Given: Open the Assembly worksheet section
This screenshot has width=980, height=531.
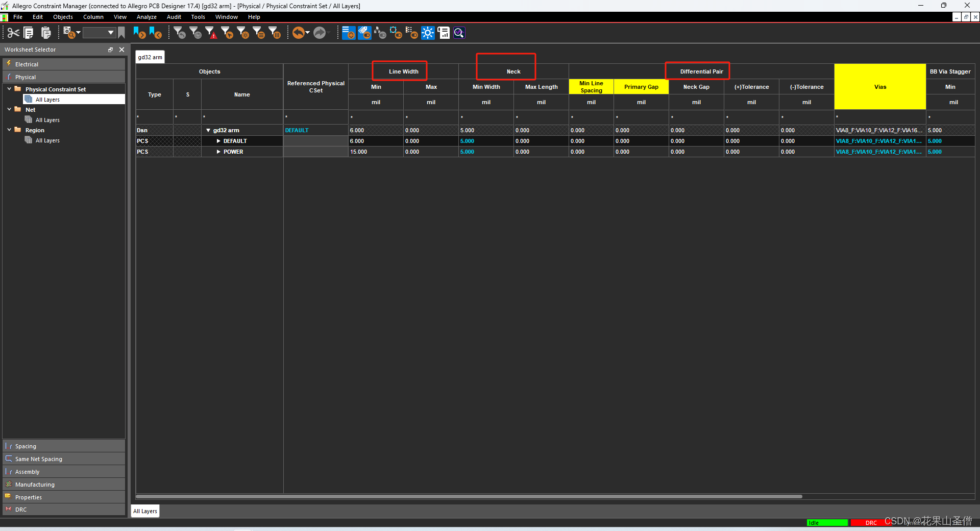Looking at the screenshot, I should pyautogui.click(x=64, y=472).
